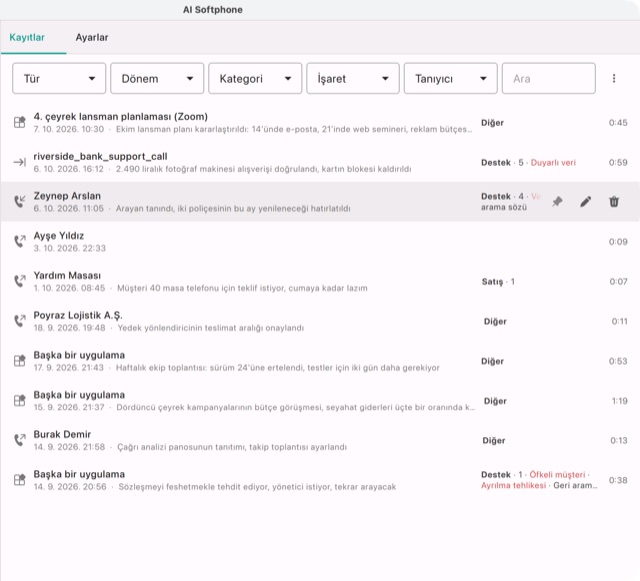Click incoming call icon beside Zeynep Arslan
This screenshot has width=640, height=581.
click(20, 202)
